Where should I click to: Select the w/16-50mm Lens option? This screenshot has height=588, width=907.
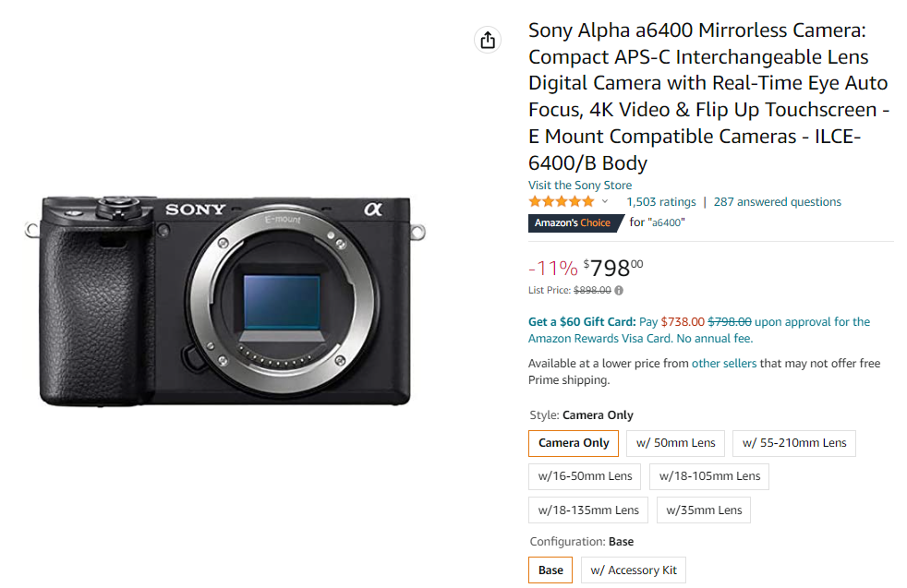(586, 476)
